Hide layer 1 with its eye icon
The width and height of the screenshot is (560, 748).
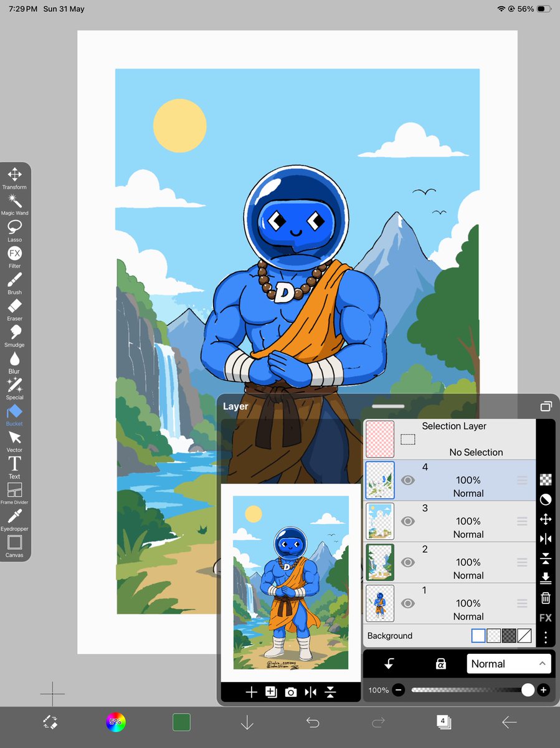coord(408,603)
